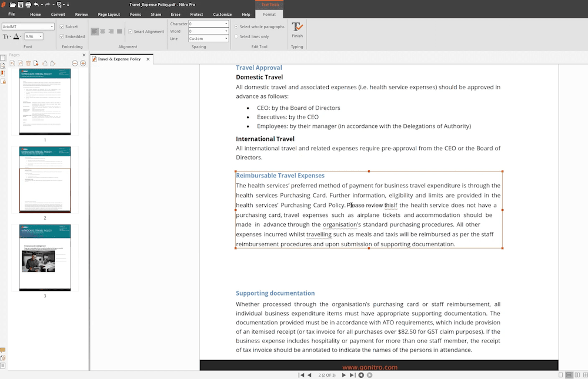Viewport: 588px width, 379px height.
Task: Jump to the first page
Action: coord(302,375)
